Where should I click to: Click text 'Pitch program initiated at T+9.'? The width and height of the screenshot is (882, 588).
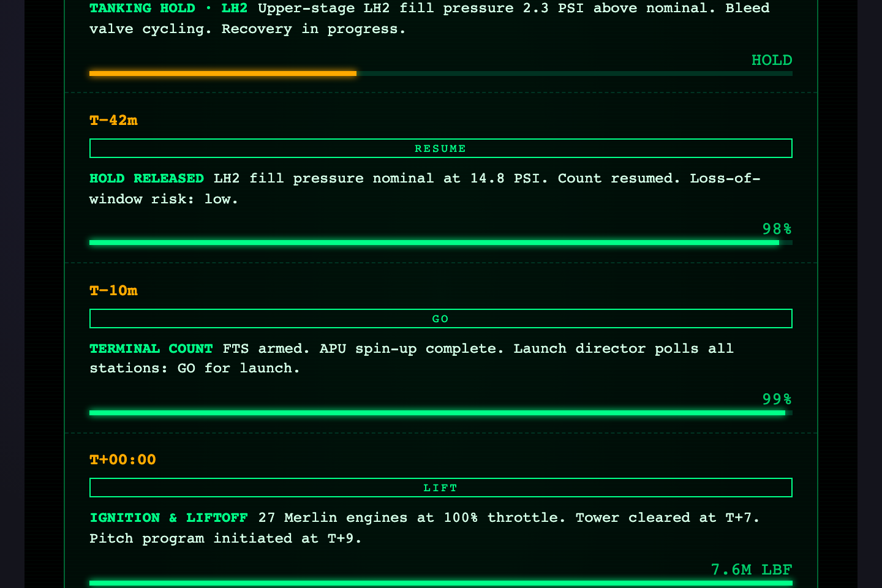pos(225,538)
